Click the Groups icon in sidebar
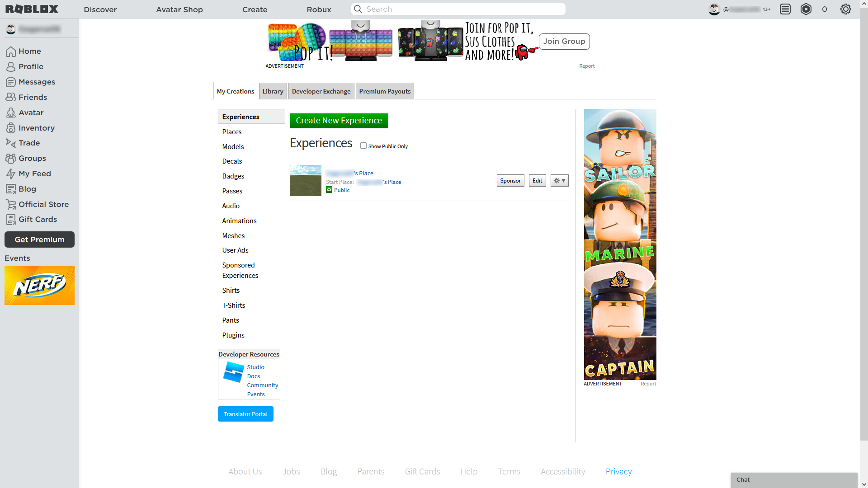 coord(11,158)
